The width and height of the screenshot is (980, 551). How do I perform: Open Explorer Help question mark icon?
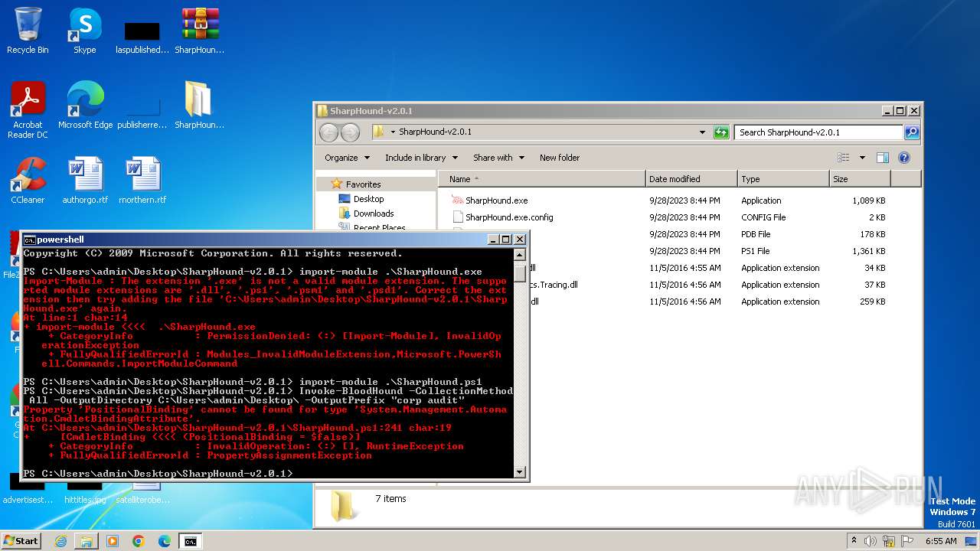pos(903,158)
